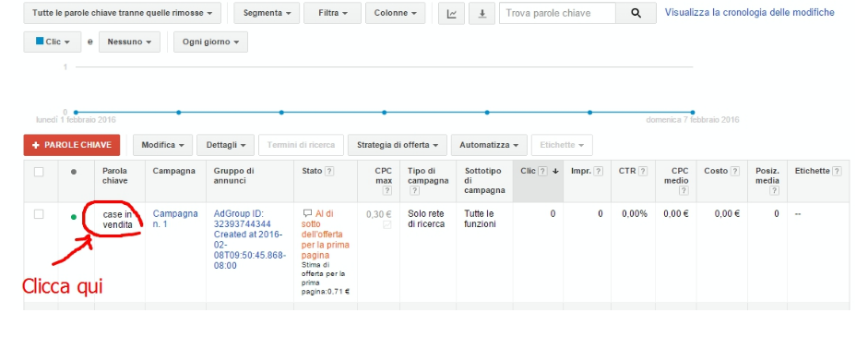Open the Impr. column help icon

pyautogui.click(x=599, y=172)
